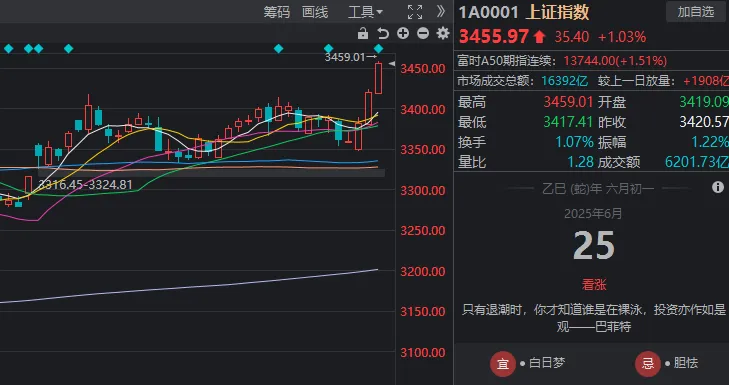Image resolution: width=729 pixels, height=385 pixels.
Task: Click the latest tall red candlestick
Action: coord(378,78)
